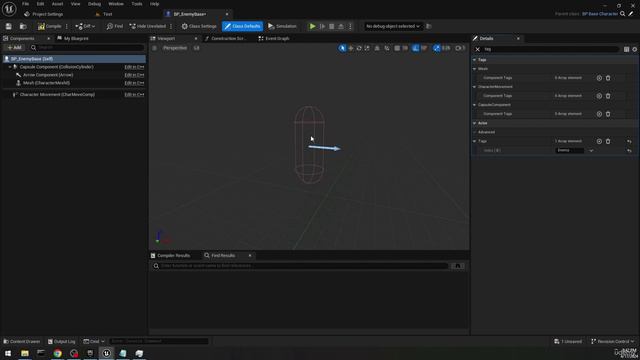
Task: Toggle grid snapping in viewport
Action: coord(397,48)
